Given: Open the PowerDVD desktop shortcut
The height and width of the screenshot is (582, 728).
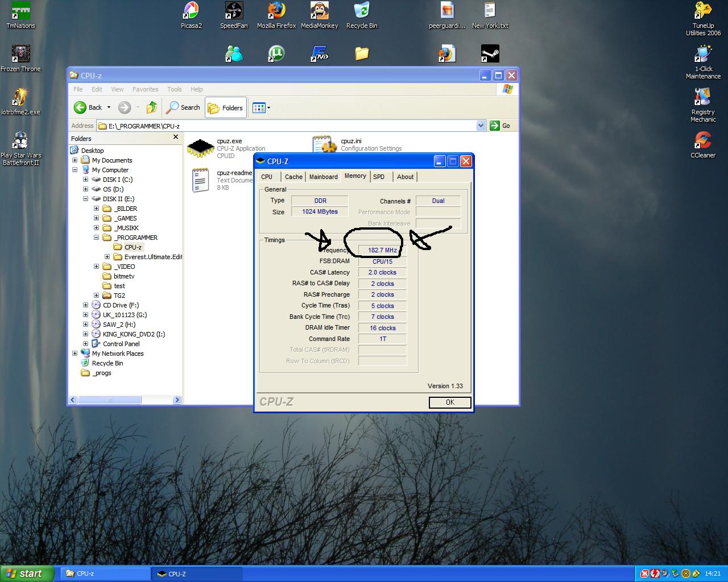Looking at the screenshot, I should [319, 54].
